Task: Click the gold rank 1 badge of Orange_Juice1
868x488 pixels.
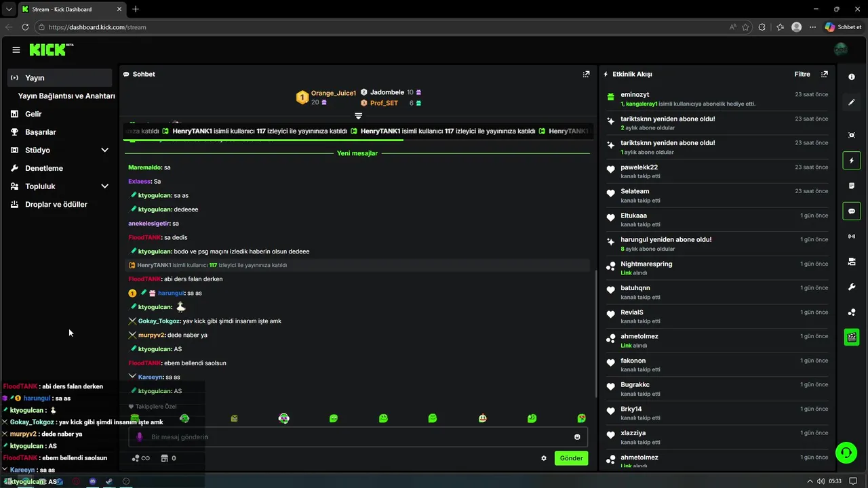Action: tap(302, 98)
